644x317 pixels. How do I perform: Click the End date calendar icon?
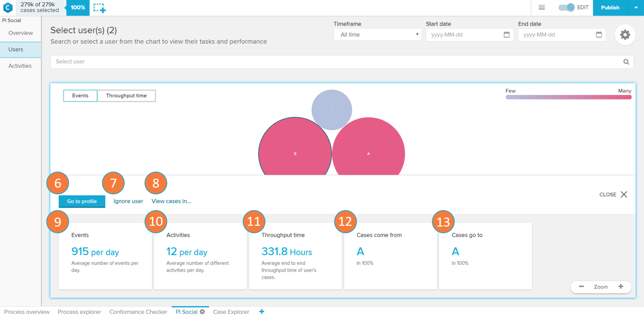(599, 35)
